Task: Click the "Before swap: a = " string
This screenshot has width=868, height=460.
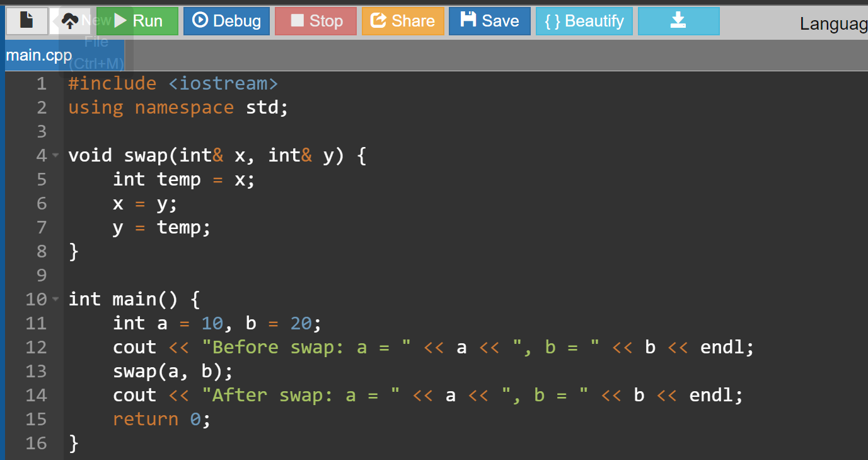Action: click(x=306, y=347)
